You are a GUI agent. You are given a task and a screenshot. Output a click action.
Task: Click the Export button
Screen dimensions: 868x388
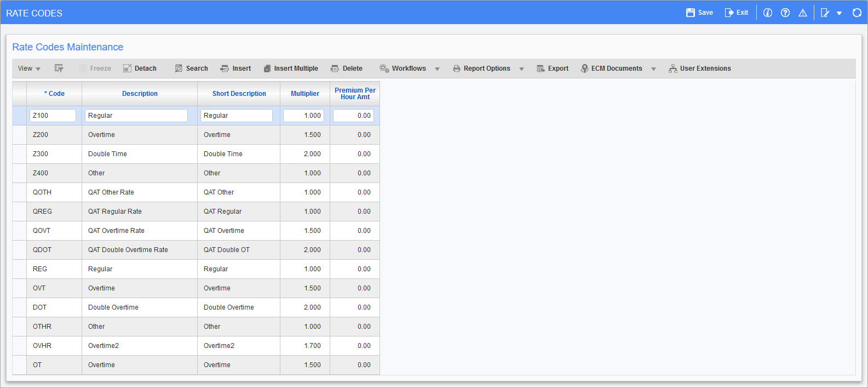coord(552,69)
